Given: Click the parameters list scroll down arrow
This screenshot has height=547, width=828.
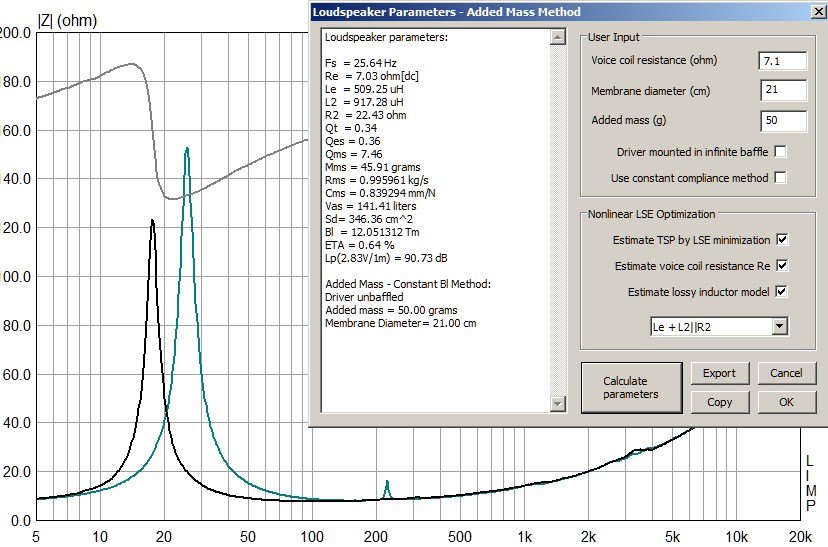Looking at the screenshot, I should 558,404.
